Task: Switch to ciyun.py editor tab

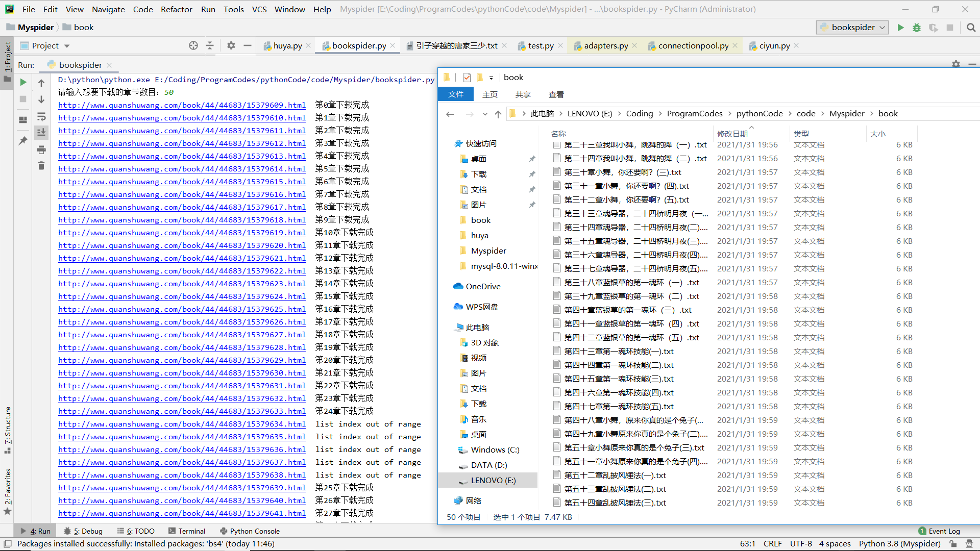Action: (774, 45)
